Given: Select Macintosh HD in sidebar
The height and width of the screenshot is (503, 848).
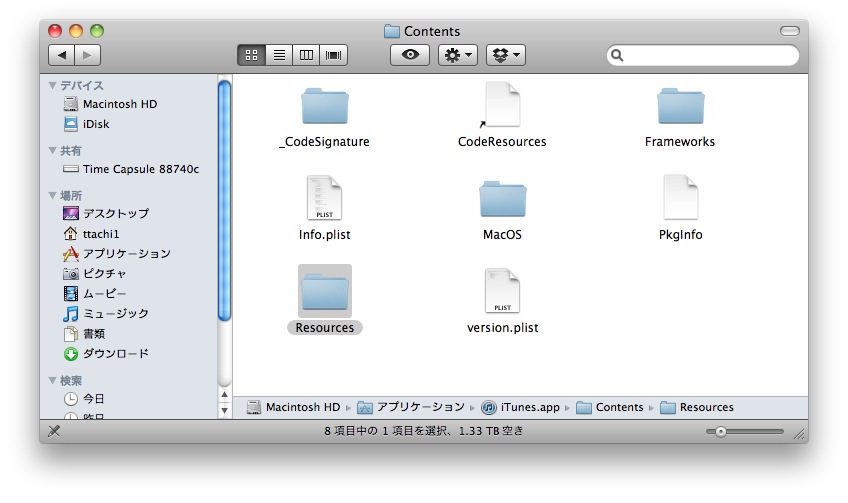Looking at the screenshot, I should [119, 104].
